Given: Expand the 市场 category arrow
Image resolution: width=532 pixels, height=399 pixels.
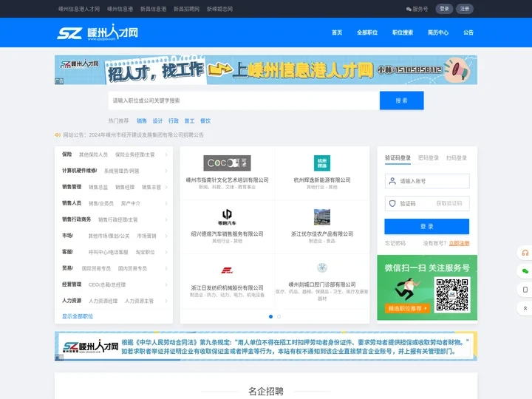Looking at the screenshot, I should click(166, 236).
